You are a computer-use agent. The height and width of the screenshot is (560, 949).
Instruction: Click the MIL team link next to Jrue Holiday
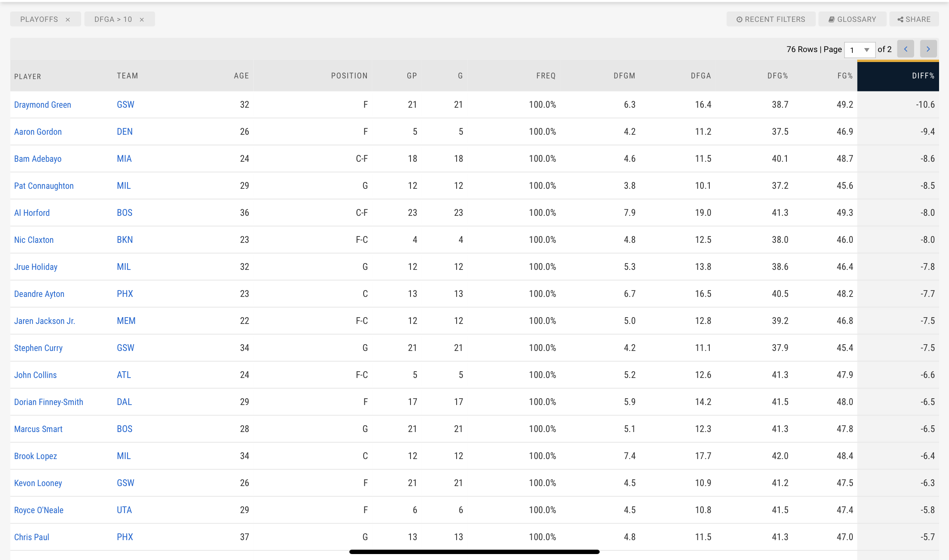(124, 267)
